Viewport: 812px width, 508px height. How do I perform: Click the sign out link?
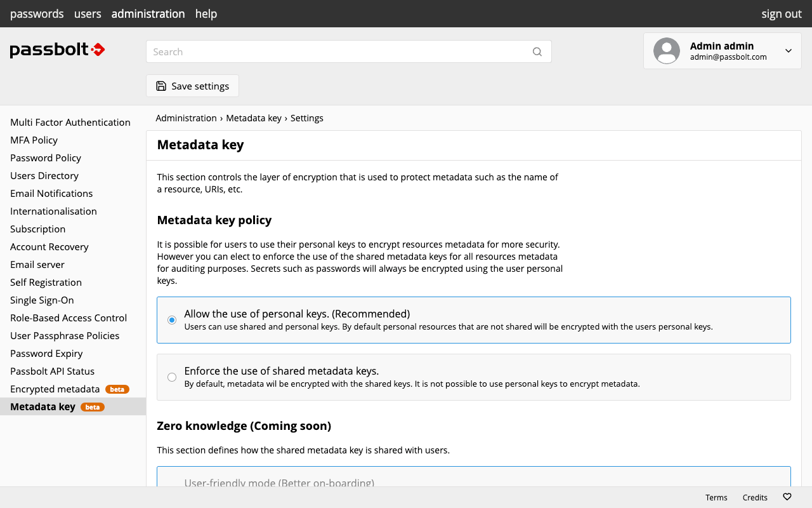tap(782, 14)
